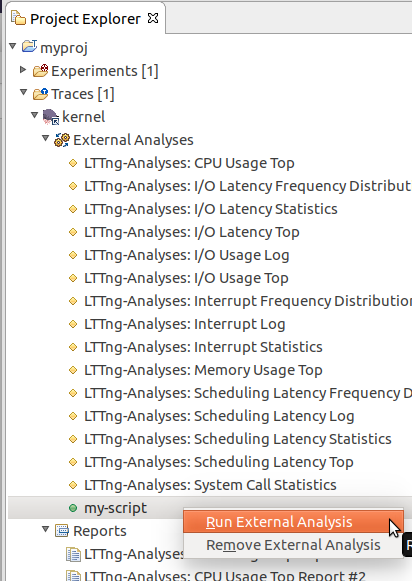The width and height of the screenshot is (412, 581).
Task: Select LTTng-Analyses: Interrupt Statistics
Action: click(203, 347)
